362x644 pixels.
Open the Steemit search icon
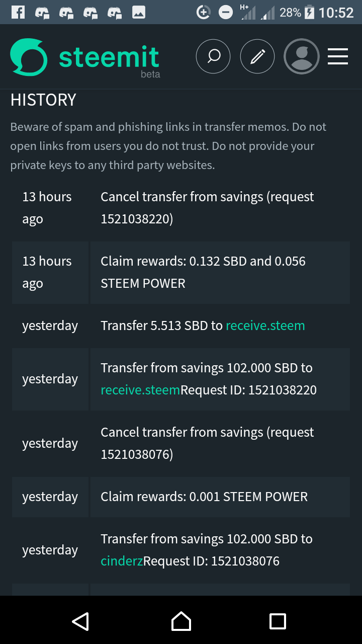(x=213, y=56)
